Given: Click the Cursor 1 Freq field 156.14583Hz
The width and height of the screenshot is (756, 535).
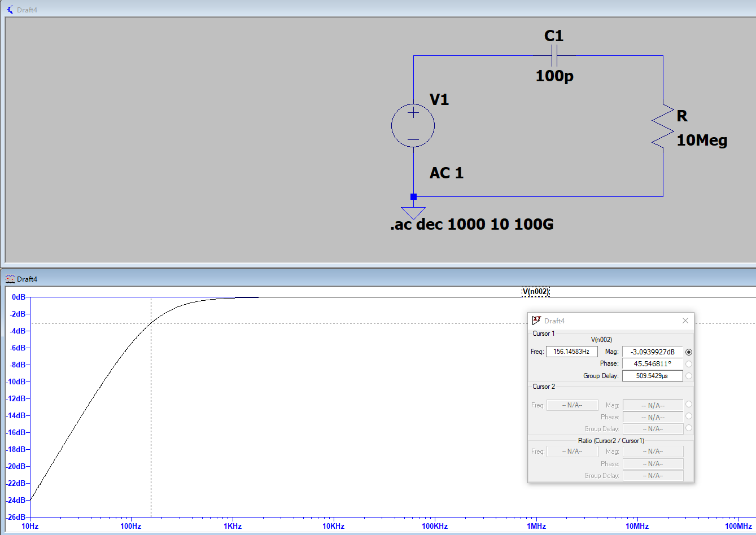Looking at the screenshot, I should pos(572,352).
